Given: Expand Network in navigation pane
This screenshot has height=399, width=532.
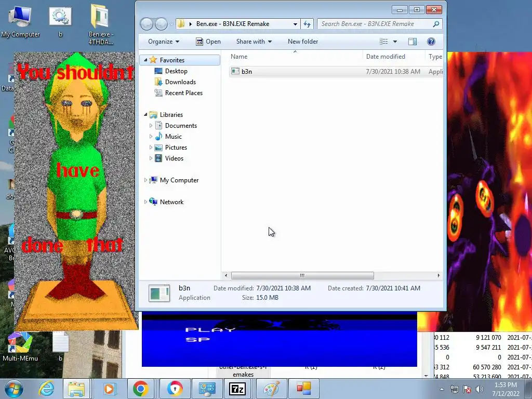Looking at the screenshot, I should (x=145, y=202).
